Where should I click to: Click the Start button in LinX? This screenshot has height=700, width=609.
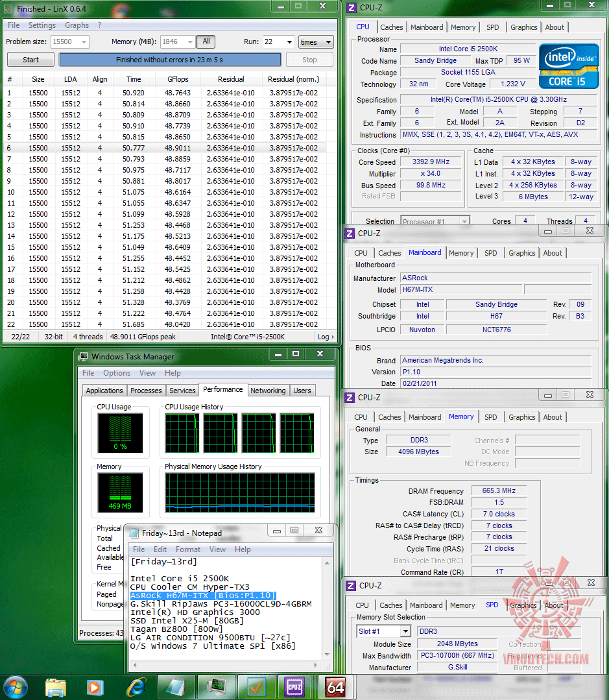coord(30,60)
